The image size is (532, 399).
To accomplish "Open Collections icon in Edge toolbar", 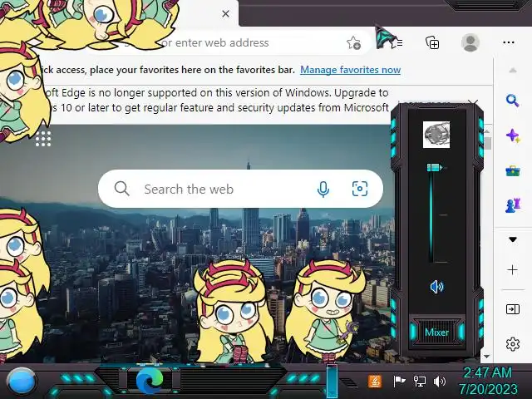I will (x=432, y=42).
